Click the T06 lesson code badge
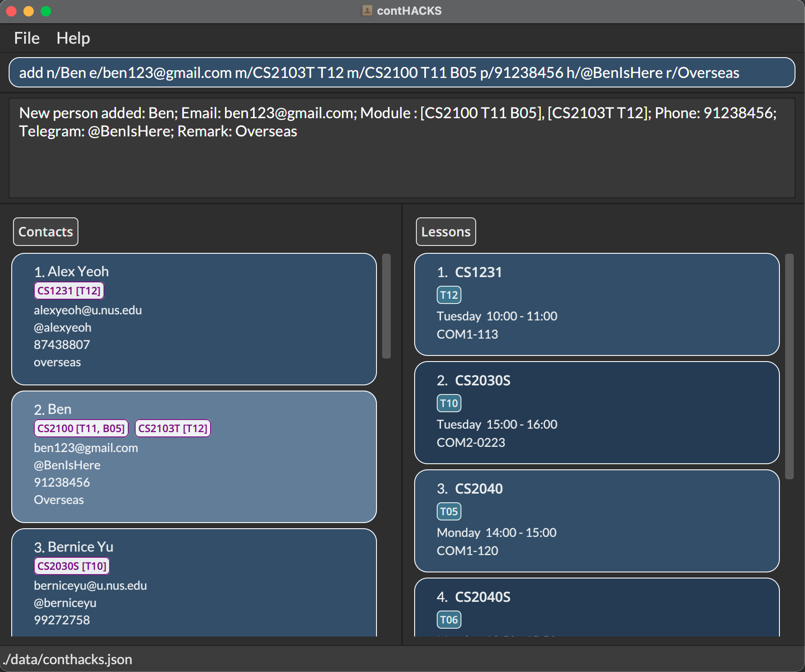This screenshot has height=672, width=805. [x=448, y=620]
